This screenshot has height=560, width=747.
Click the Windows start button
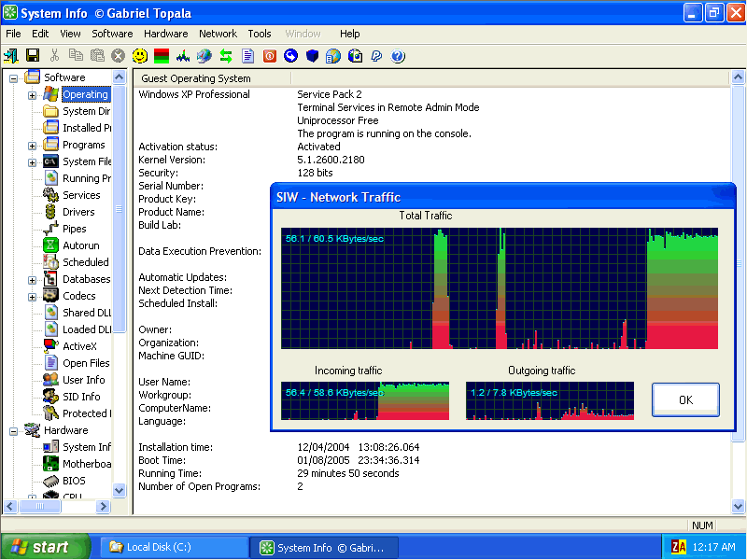(x=45, y=547)
